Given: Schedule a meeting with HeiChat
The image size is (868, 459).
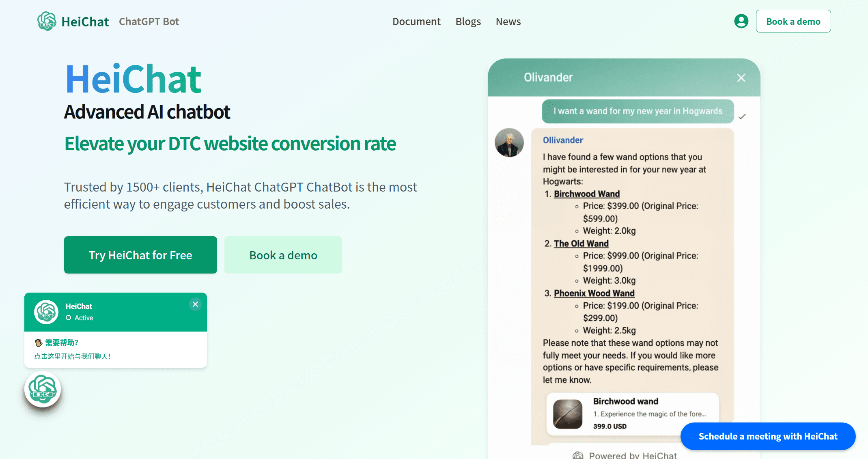Looking at the screenshot, I should pyautogui.click(x=768, y=436).
